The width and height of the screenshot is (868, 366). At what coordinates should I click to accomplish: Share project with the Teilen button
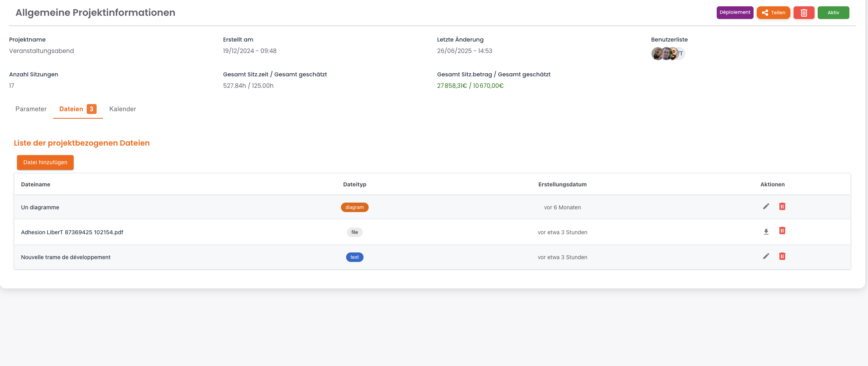tap(773, 13)
